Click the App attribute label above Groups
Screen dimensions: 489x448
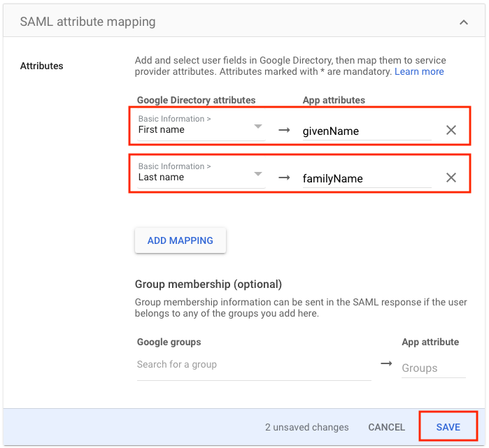point(430,342)
